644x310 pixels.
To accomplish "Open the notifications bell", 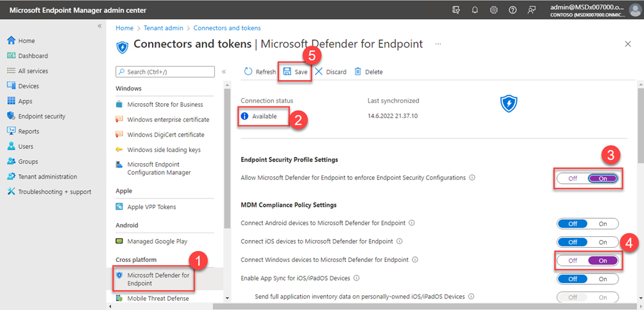I will (x=475, y=10).
